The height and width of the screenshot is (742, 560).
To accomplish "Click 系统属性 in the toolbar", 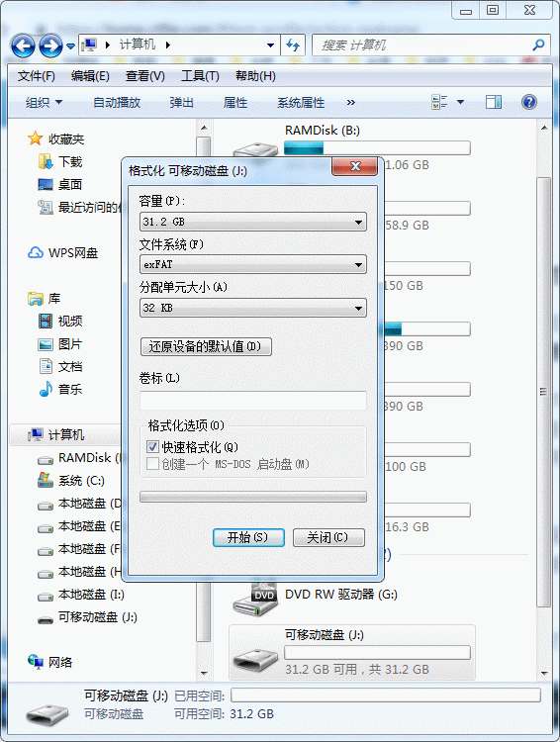I will pos(301,102).
